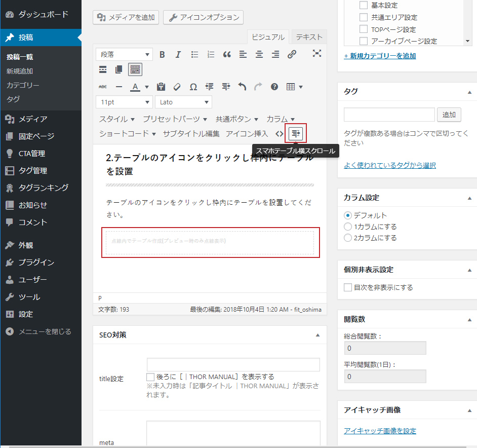This screenshot has height=448, width=477.
Task: Clear formatting with the eraser icon
Action: [177, 87]
